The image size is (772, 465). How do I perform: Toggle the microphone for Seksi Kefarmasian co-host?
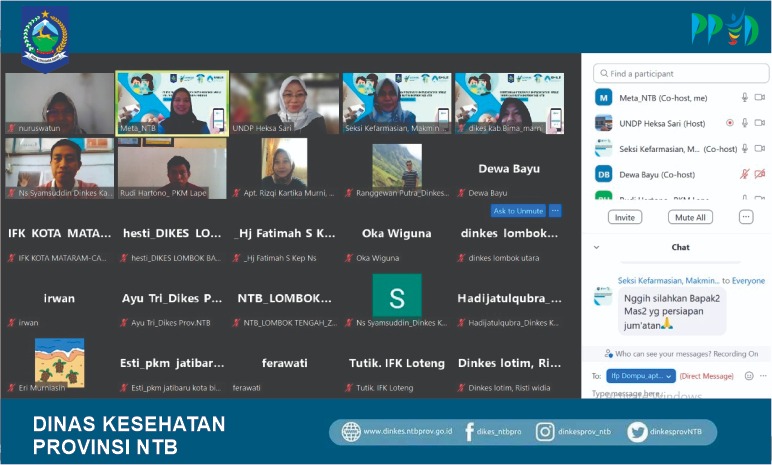(x=744, y=148)
